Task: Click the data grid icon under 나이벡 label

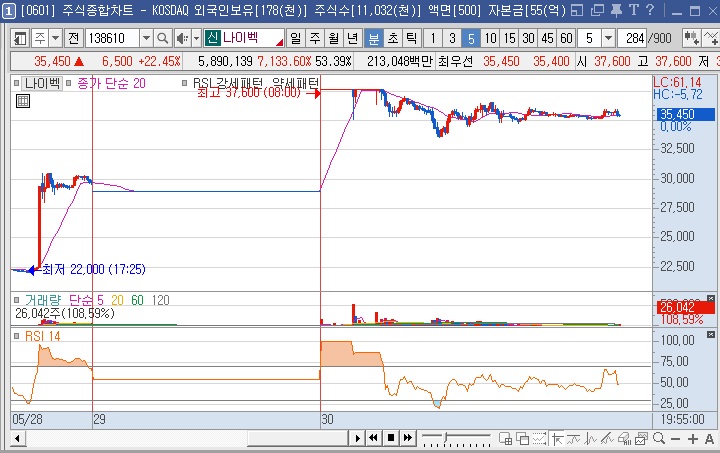Action: (23, 101)
